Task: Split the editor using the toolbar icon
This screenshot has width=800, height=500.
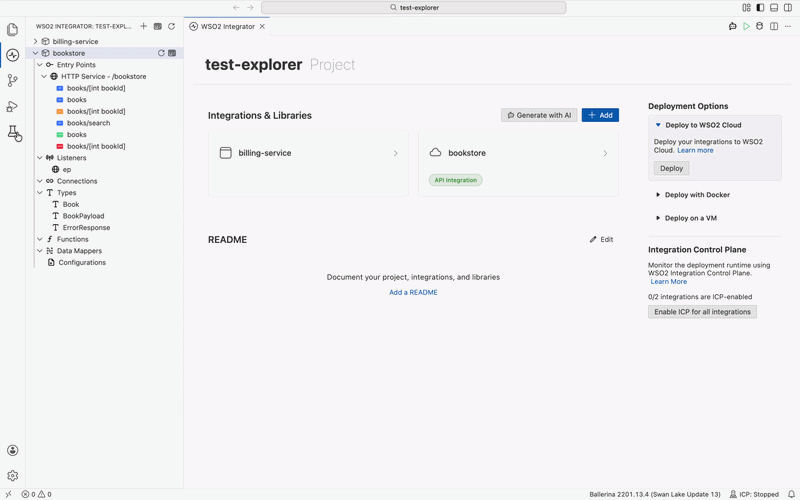Action: pos(774,26)
